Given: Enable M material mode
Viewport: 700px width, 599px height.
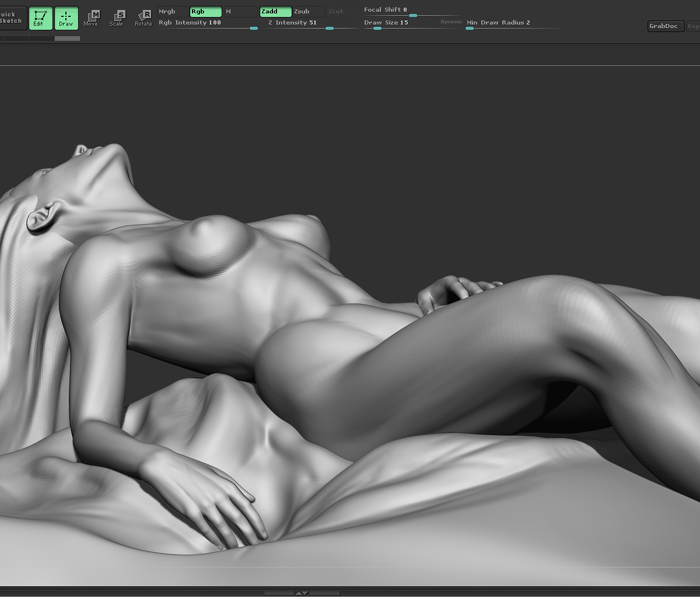Looking at the screenshot, I should click(240, 12).
